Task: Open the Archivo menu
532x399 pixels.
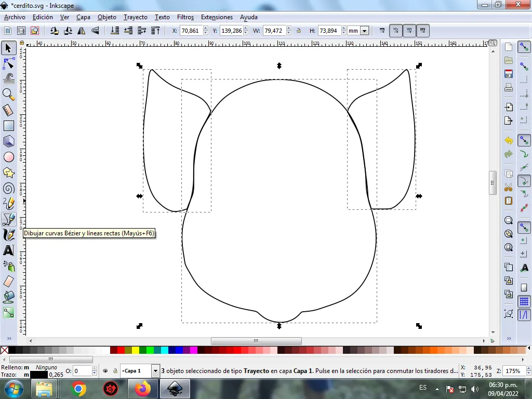Action: point(15,17)
